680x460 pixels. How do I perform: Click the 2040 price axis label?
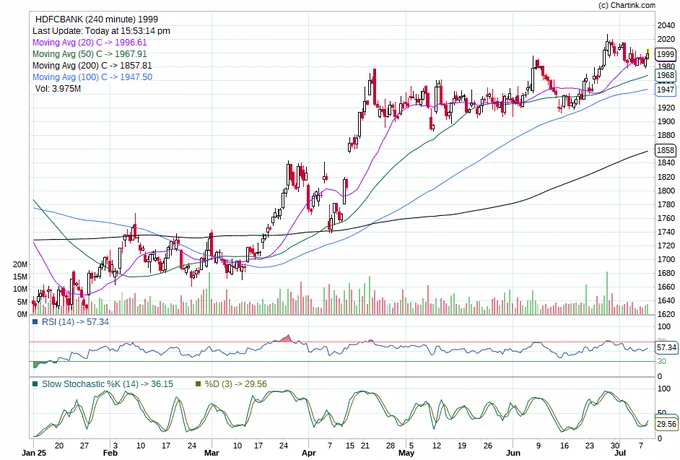[x=666, y=26]
